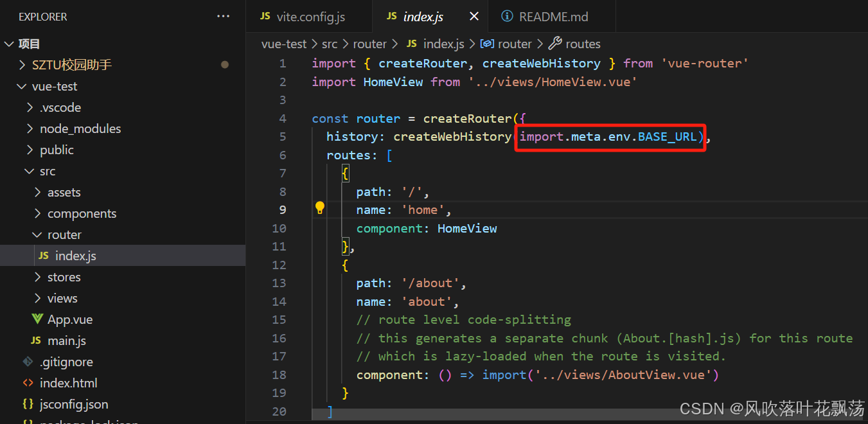The image size is (868, 424).
Task: Click the EXPLORER panel title
Action: [43, 17]
